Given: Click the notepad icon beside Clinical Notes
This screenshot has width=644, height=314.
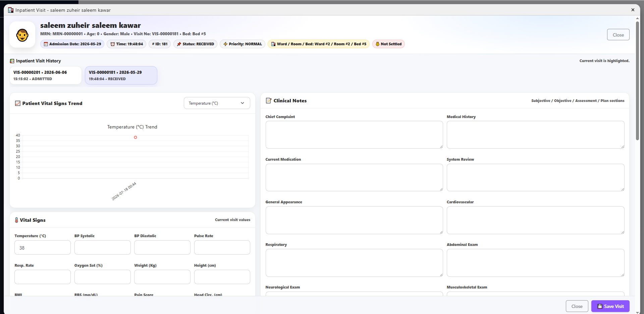Looking at the screenshot, I should coord(269,101).
